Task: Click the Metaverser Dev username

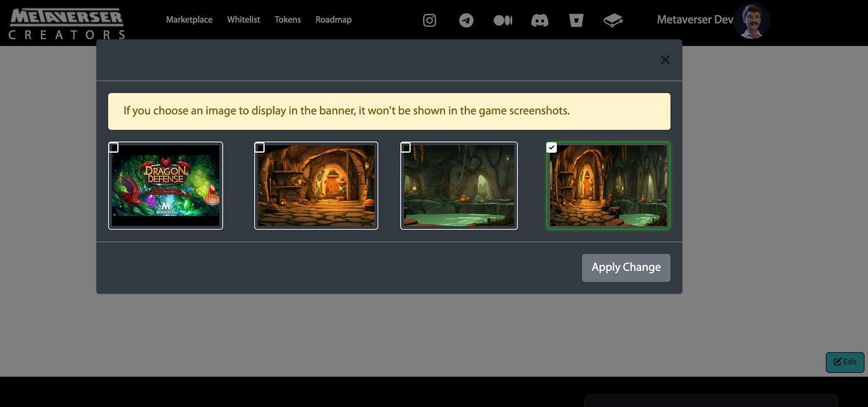Action: pos(695,20)
